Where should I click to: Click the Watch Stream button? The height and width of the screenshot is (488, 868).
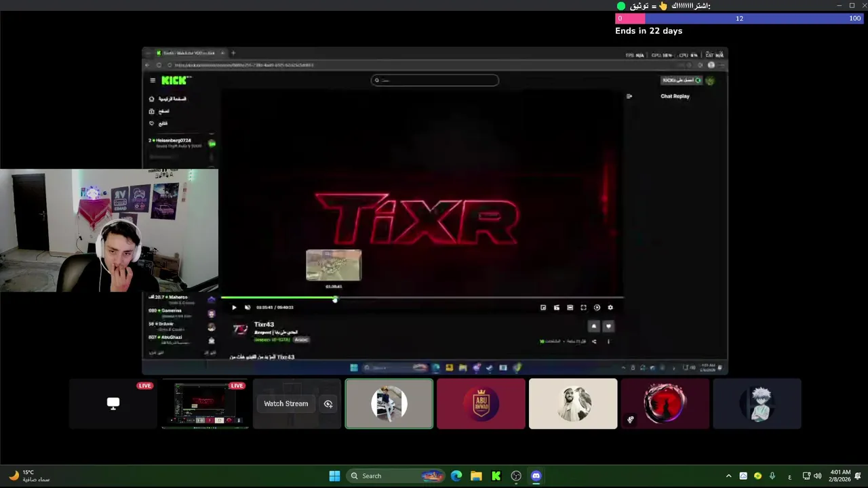(x=285, y=404)
